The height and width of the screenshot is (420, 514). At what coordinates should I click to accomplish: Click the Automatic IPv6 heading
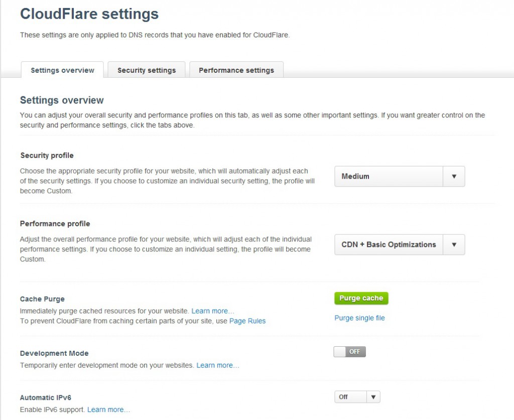46,397
